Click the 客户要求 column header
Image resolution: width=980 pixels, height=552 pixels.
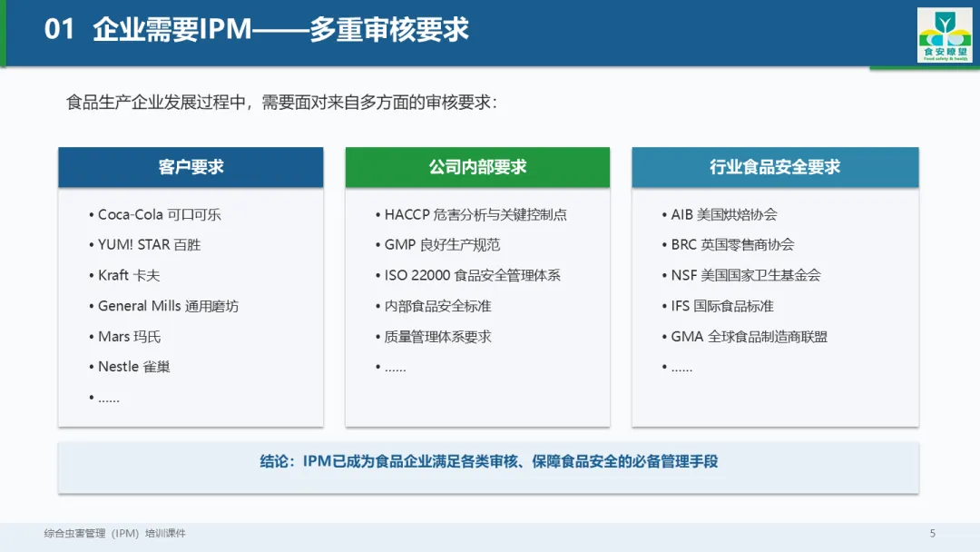[191, 167]
